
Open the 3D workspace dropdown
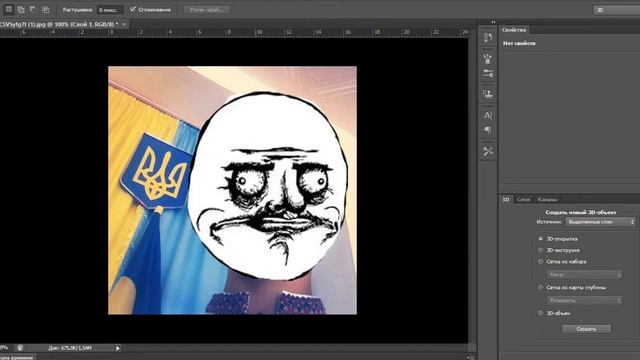pyautogui.click(x=616, y=10)
